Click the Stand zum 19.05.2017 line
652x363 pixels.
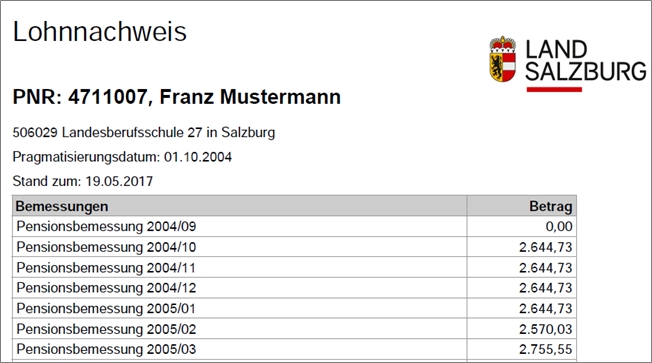(83, 181)
